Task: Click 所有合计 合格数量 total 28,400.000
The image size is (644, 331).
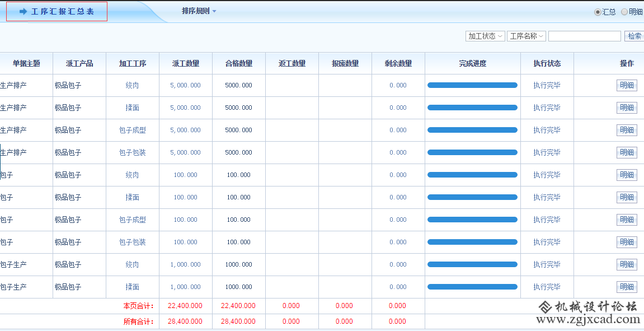Action: point(238,321)
